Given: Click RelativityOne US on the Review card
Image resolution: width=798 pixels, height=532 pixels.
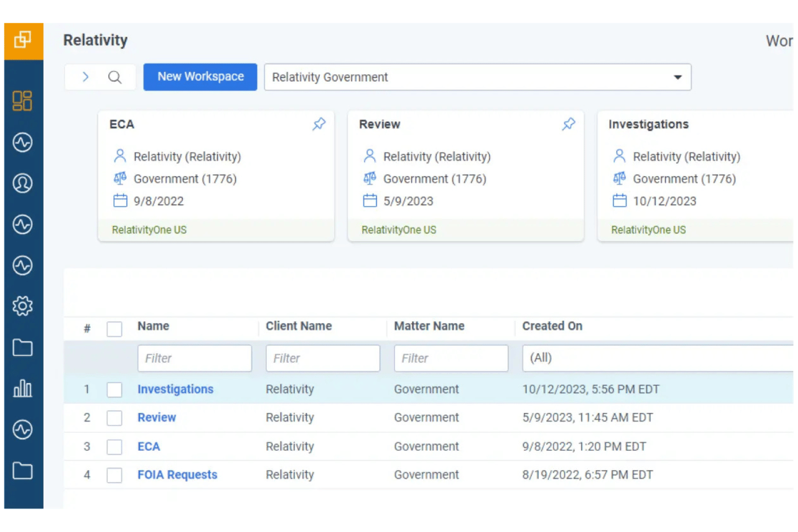Looking at the screenshot, I should 399,230.
